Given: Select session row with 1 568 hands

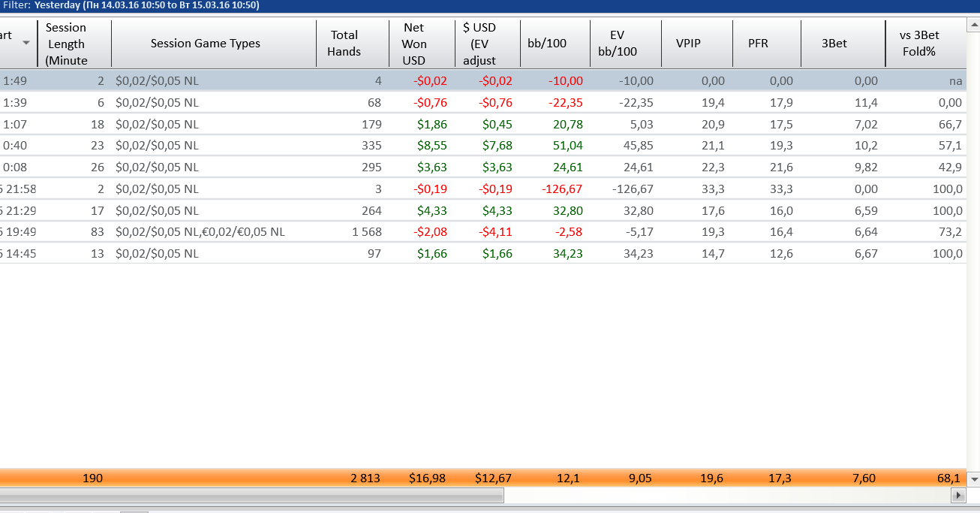Looking at the screenshot, I should click(483, 232).
